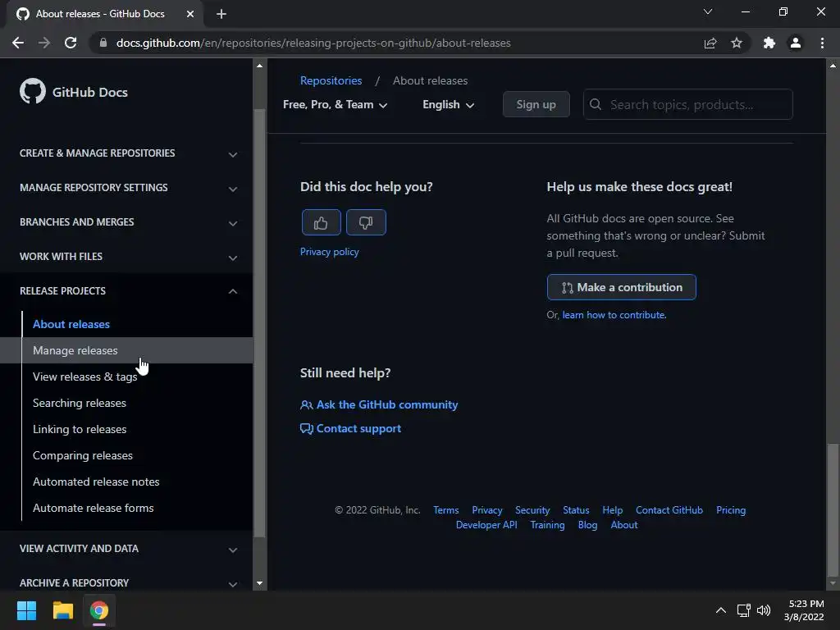Image resolution: width=840 pixels, height=630 pixels.
Task: Share this page via address bar icon
Action: 710,43
